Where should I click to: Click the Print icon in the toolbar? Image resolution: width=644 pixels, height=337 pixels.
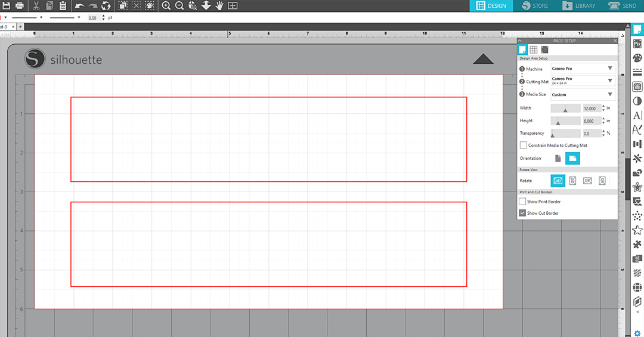19,6
